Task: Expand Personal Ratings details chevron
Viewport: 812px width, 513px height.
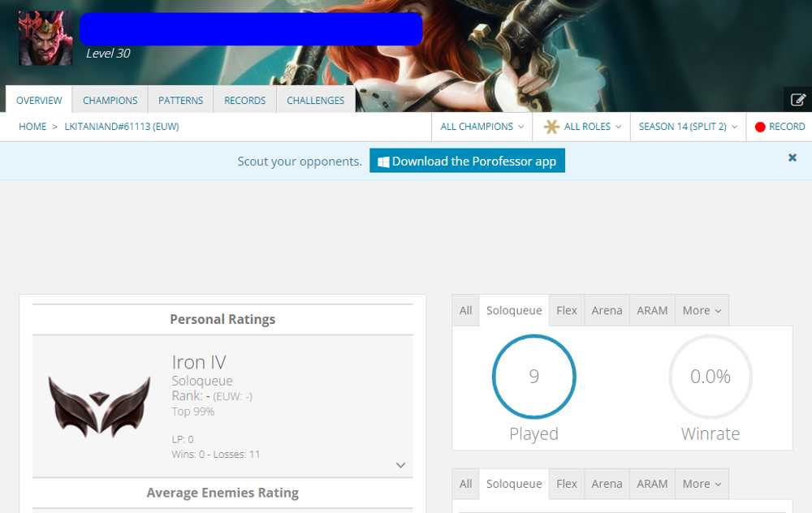Action: [x=400, y=465]
